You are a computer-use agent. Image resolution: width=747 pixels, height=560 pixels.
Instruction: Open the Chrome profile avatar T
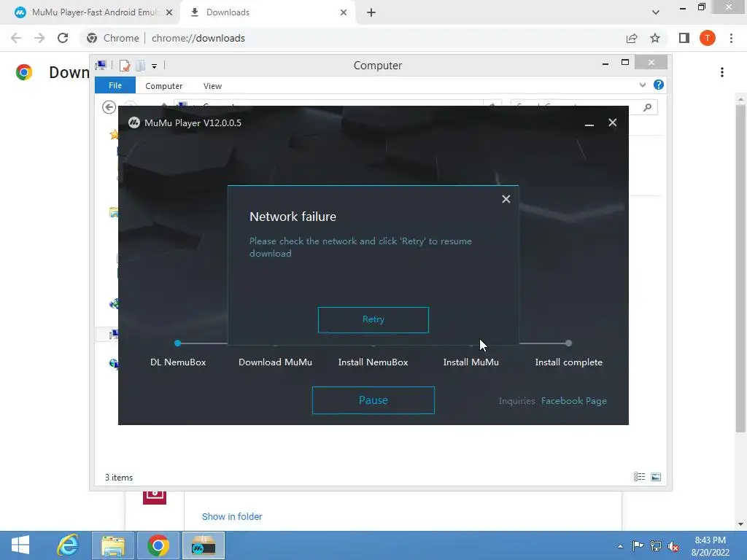pyautogui.click(x=708, y=38)
